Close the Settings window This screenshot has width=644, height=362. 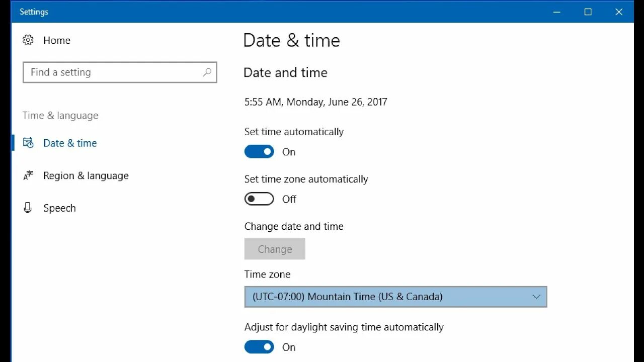pos(619,12)
